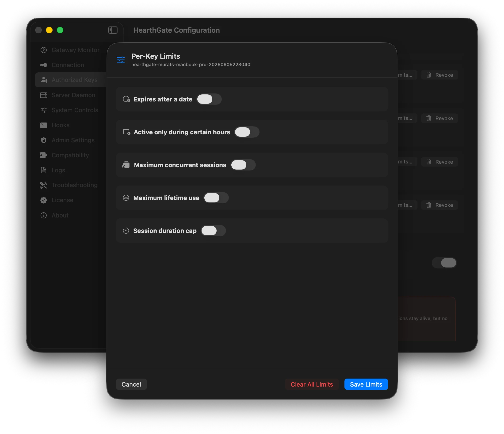Click the clock icon beside Expires after a date
The height and width of the screenshot is (434, 504).
[126, 99]
